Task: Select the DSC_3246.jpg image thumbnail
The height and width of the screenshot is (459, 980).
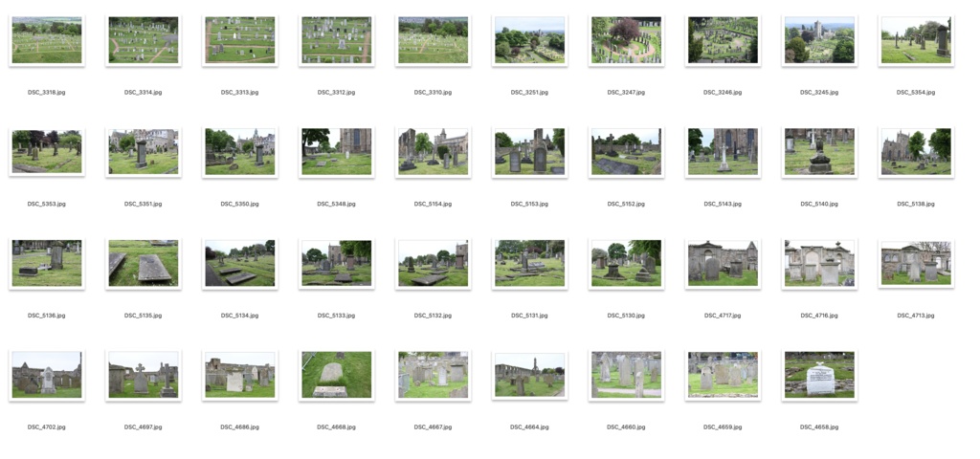Action: 723,40
